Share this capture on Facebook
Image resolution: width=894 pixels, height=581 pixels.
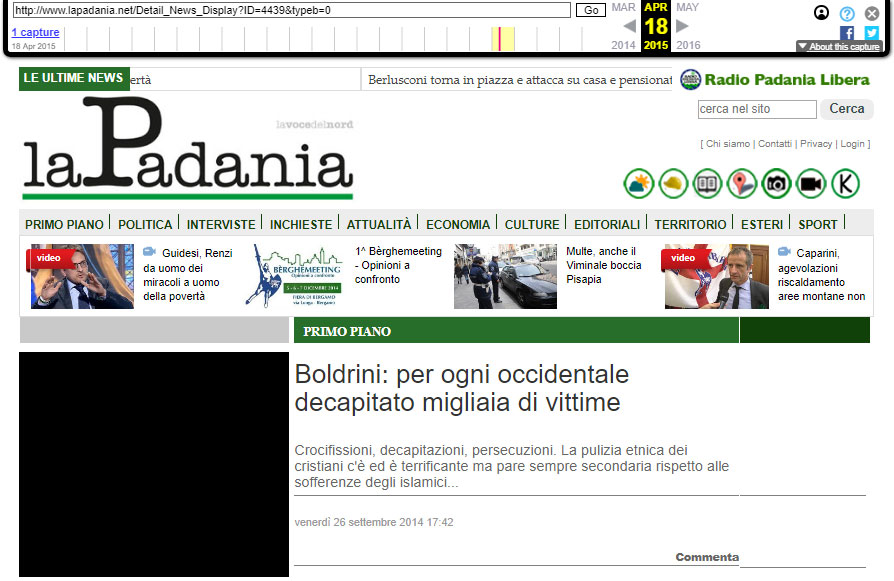(847, 33)
